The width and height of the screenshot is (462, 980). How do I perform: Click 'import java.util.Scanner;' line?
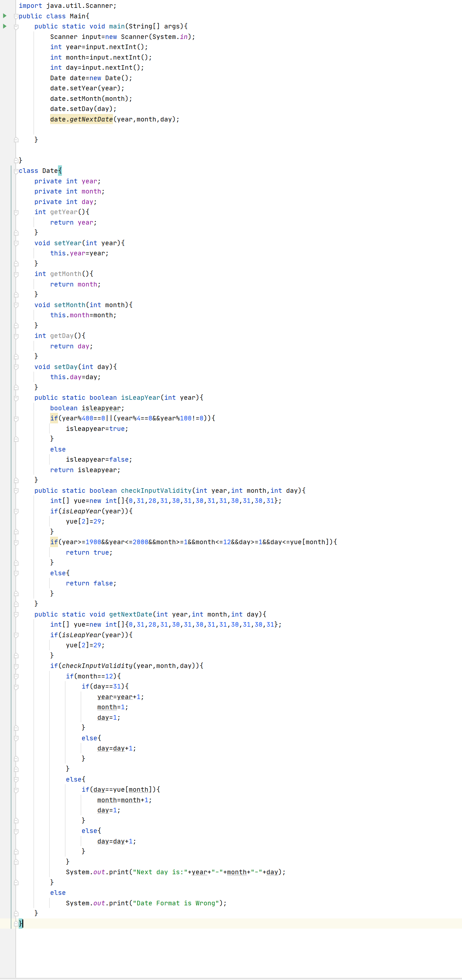pos(68,6)
